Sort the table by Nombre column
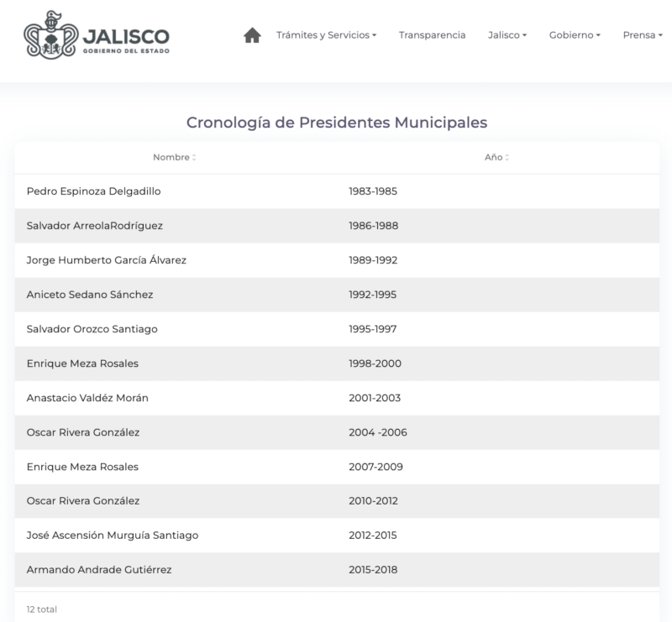Image resolution: width=672 pixels, height=622 pixels. (x=174, y=157)
